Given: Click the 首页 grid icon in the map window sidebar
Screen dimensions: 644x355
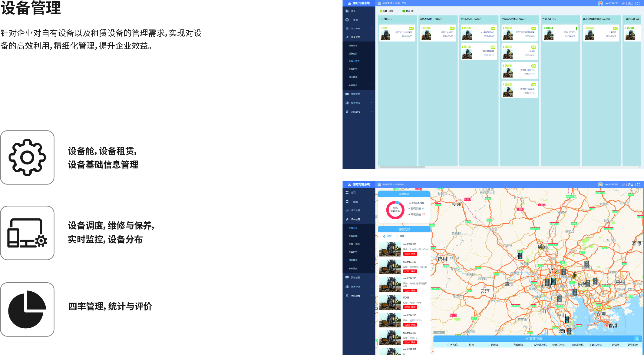Looking at the screenshot, I should (347, 192).
